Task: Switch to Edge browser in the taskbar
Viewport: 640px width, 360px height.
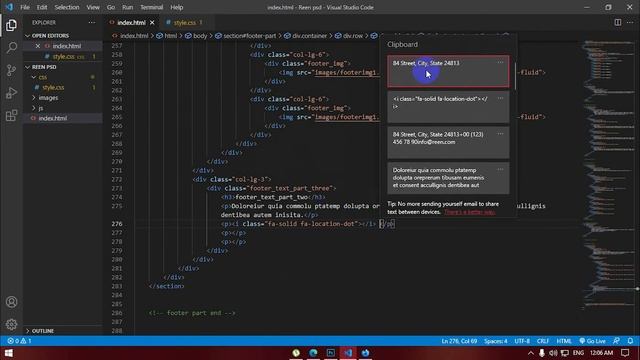Action: (x=313, y=353)
